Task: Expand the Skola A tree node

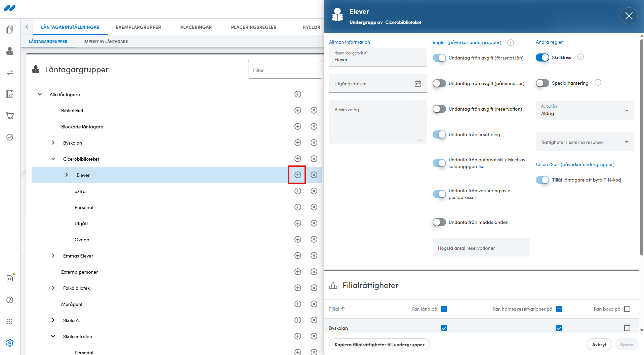Action: pos(53,320)
